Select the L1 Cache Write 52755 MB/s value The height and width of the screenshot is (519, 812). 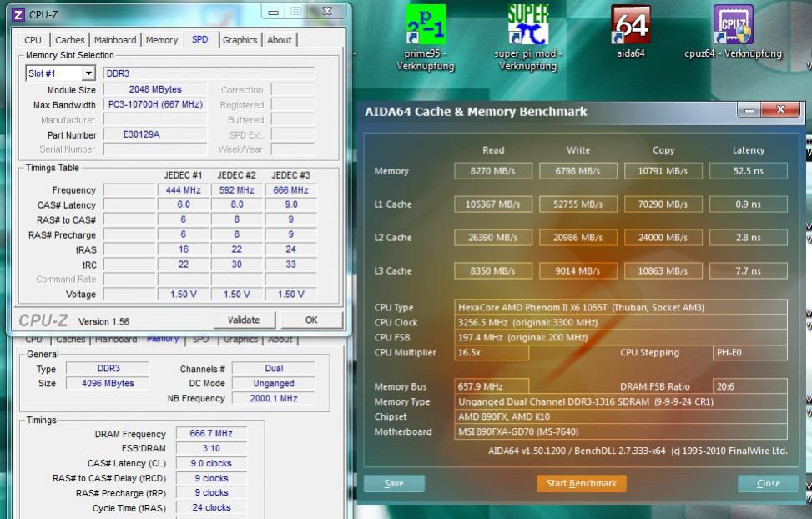(x=578, y=204)
